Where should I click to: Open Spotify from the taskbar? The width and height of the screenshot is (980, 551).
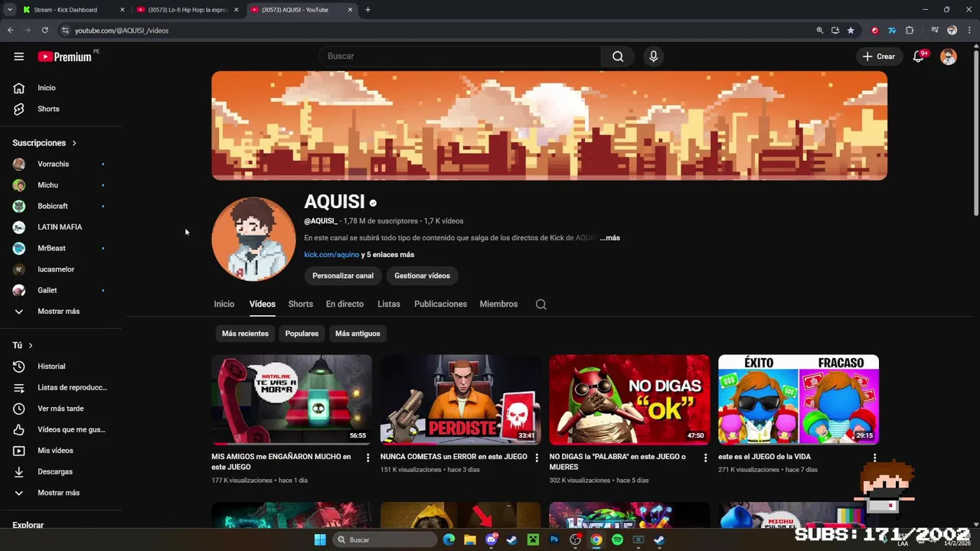(617, 540)
